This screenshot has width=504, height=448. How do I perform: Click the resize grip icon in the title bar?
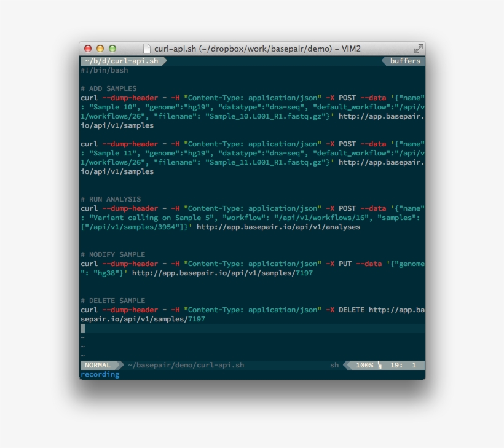(419, 47)
